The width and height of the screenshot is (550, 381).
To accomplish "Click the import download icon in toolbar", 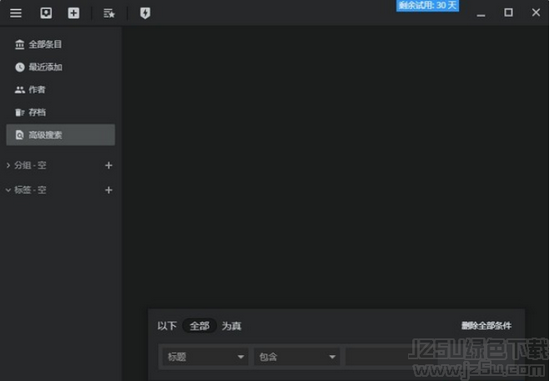I will 46,13.
